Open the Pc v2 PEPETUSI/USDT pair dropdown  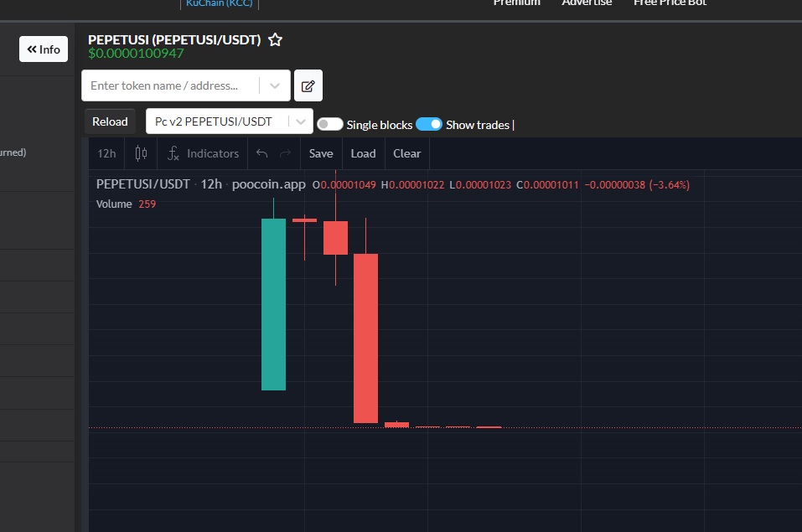coord(229,121)
